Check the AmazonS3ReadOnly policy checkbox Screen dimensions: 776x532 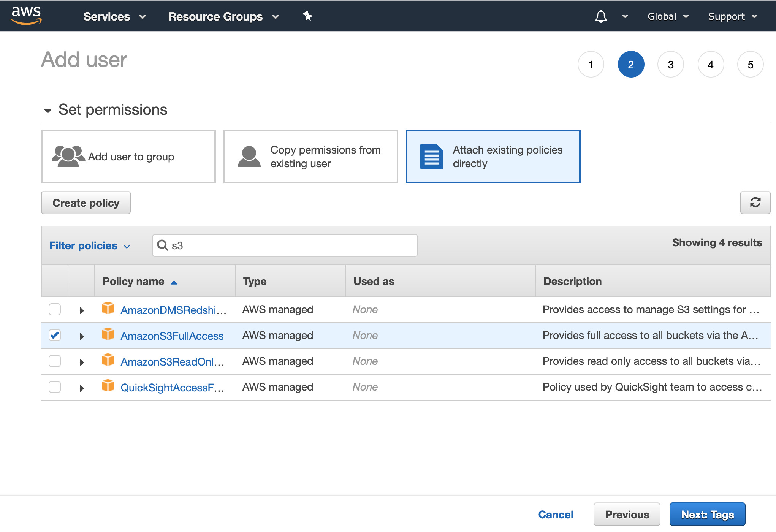55,361
